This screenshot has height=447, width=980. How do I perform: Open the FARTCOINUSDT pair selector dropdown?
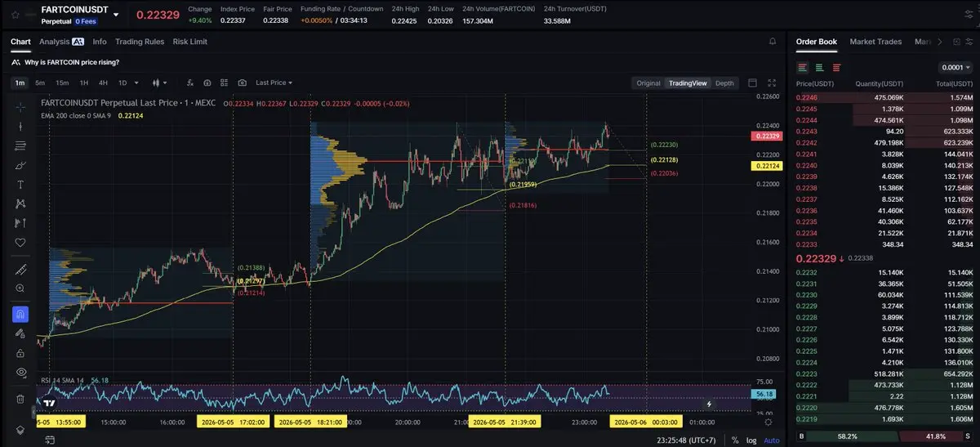point(115,15)
